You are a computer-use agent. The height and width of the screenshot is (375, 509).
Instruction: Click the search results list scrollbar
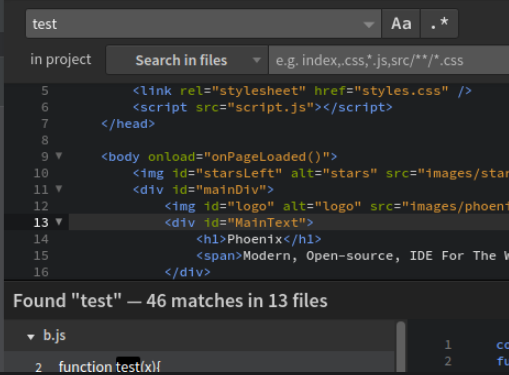tap(401, 347)
